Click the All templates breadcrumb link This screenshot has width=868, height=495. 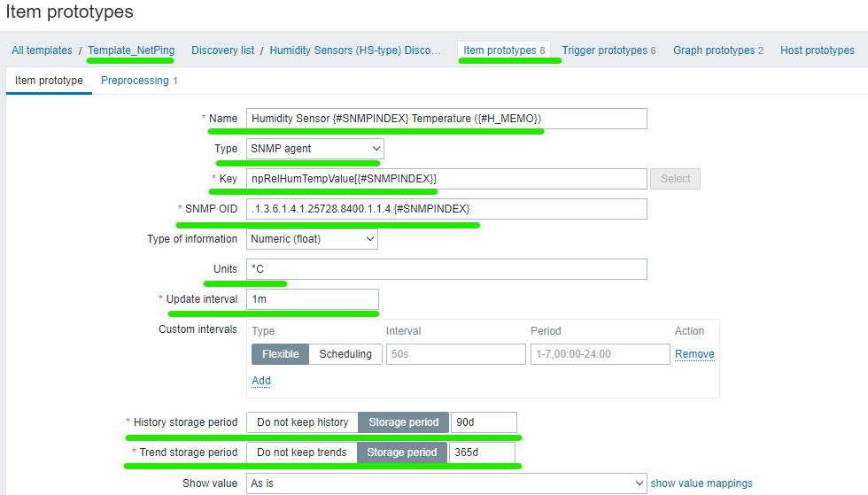[x=42, y=50]
